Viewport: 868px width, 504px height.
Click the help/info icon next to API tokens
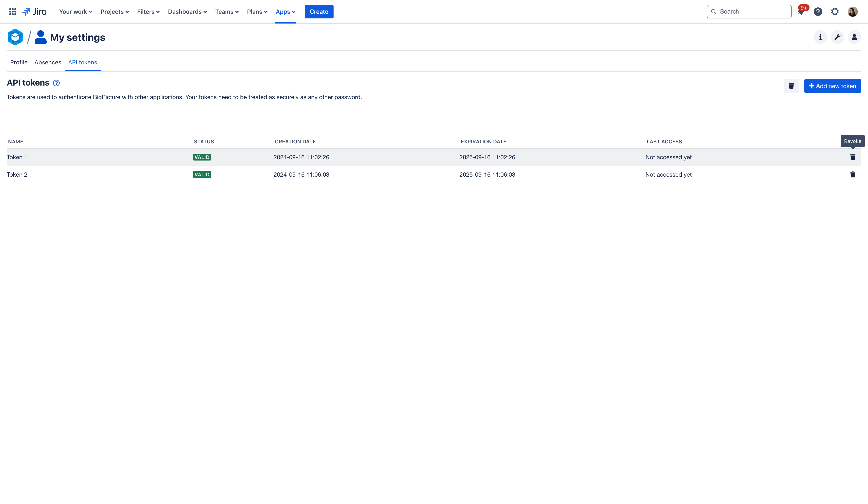pyautogui.click(x=56, y=83)
